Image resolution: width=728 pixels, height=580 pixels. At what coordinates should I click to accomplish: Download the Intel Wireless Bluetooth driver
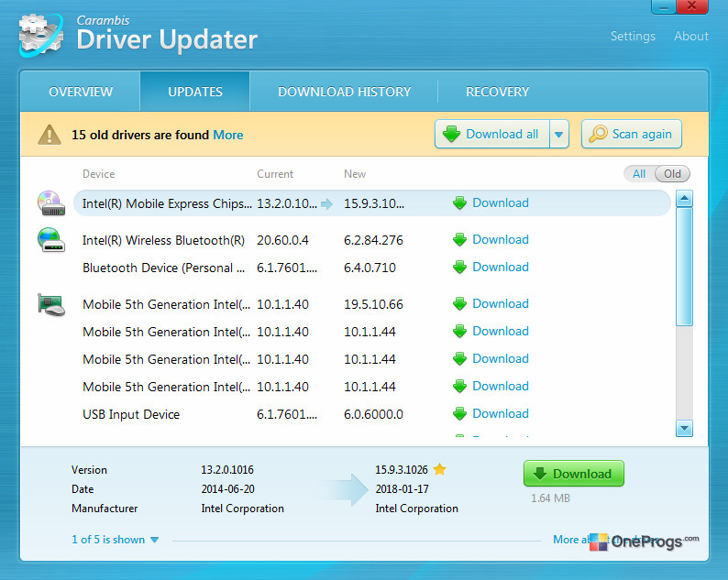coord(500,239)
